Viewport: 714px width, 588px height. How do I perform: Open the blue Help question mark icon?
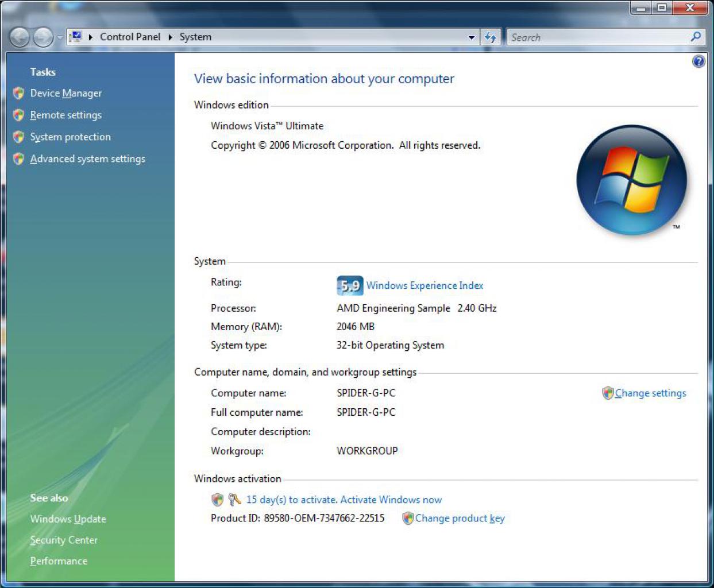point(698,61)
